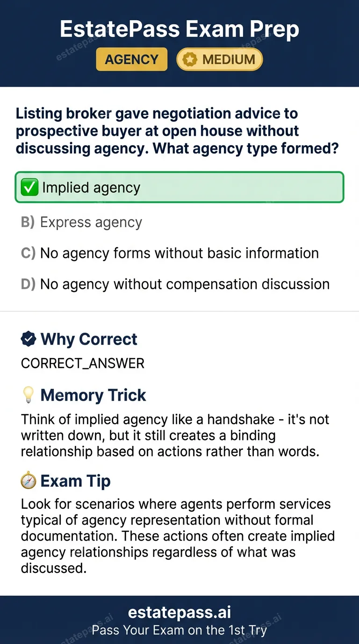
Task: Click the compass icon next to Exam Tip
Action: (28, 480)
